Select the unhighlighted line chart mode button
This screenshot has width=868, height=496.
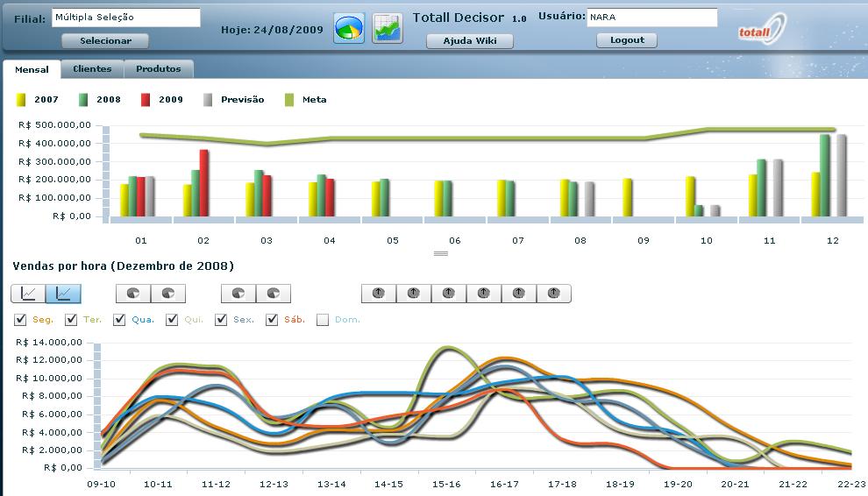click(28, 294)
